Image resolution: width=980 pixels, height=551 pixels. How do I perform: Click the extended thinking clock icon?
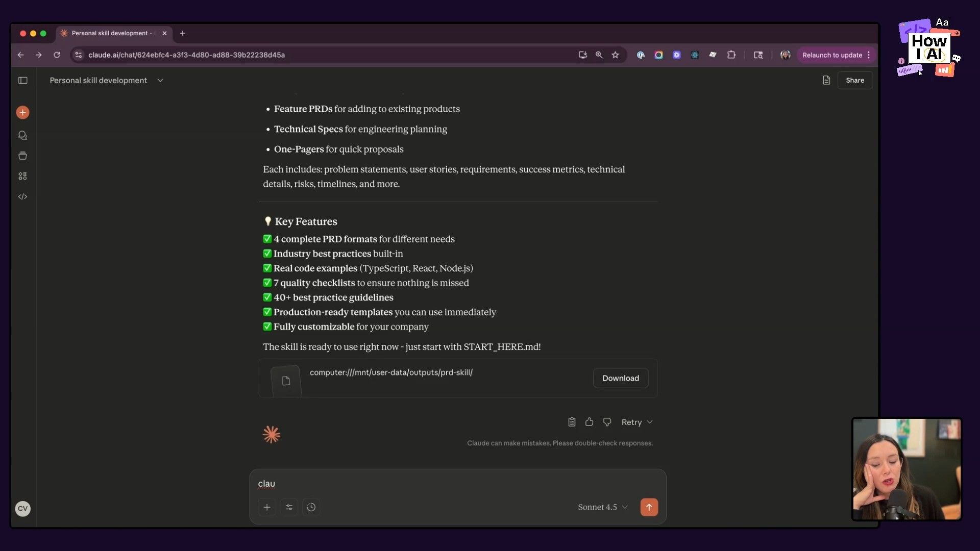coord(311,507)
